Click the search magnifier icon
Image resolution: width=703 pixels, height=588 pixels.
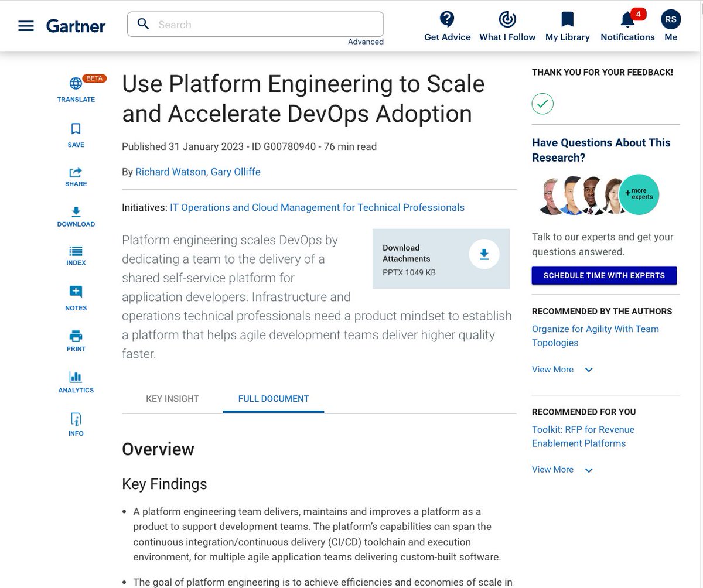[143, 24]
